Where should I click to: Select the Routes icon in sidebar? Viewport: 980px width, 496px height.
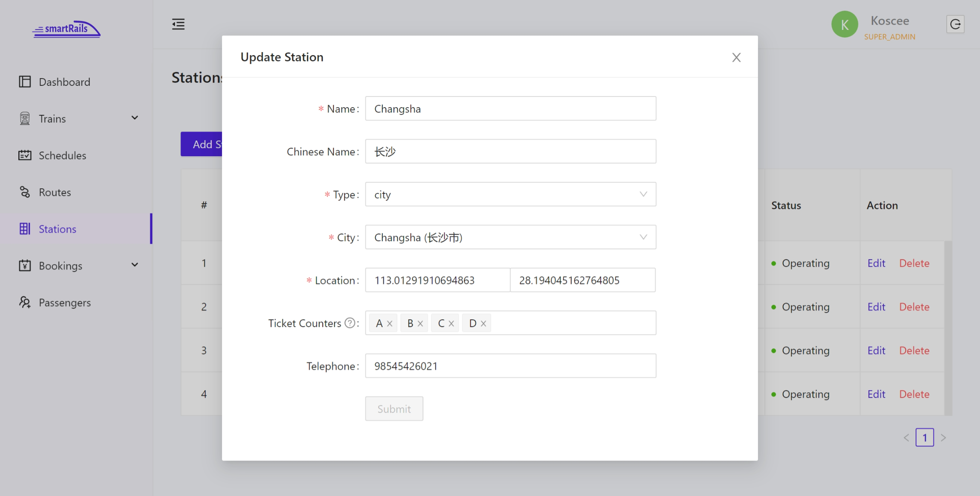25,192
